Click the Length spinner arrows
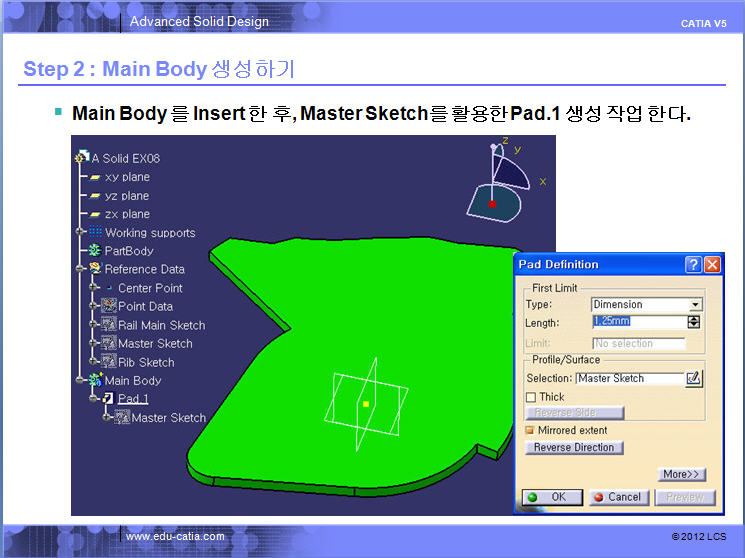This screenshot has width=745, height=558. click(x=693, y=322)
